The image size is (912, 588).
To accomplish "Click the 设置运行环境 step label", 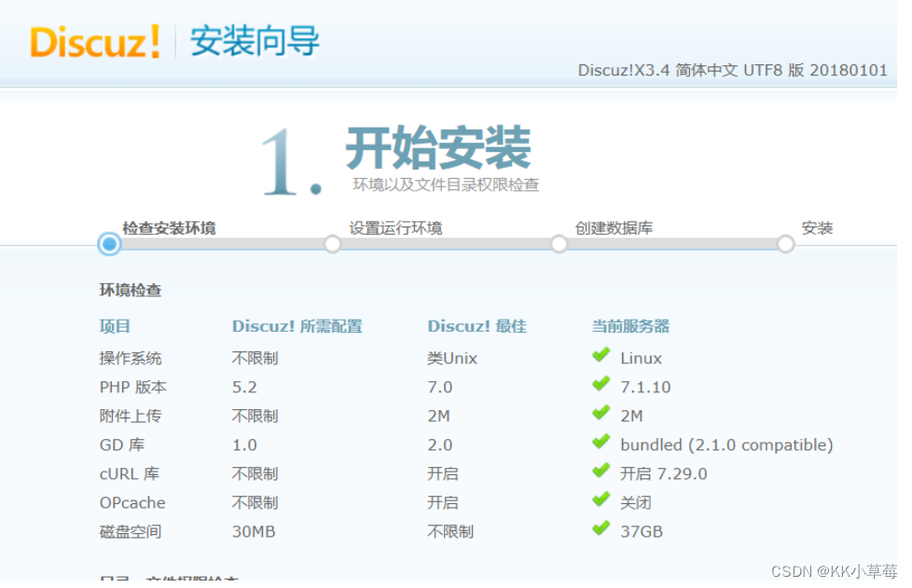I will pyautogui.click(x=396, y=228).
